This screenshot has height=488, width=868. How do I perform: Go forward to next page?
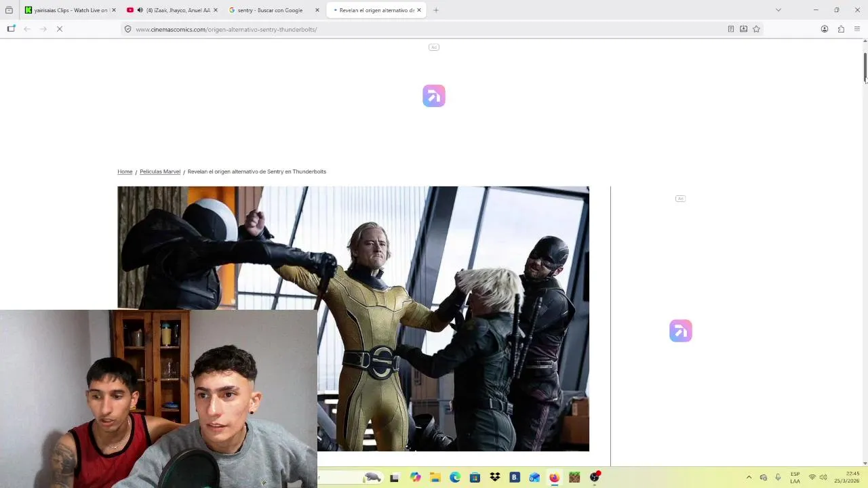pyautogui.click(x=43, y=29)
